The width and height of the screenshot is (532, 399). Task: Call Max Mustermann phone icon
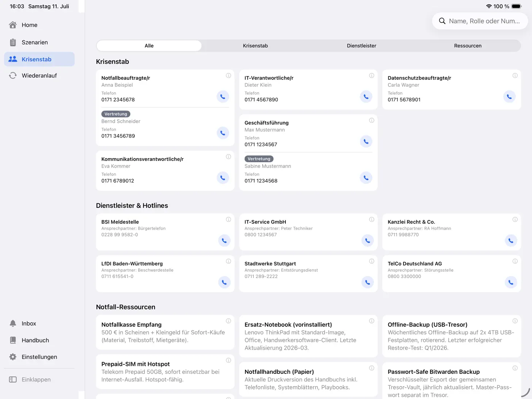tap(366, 141)
